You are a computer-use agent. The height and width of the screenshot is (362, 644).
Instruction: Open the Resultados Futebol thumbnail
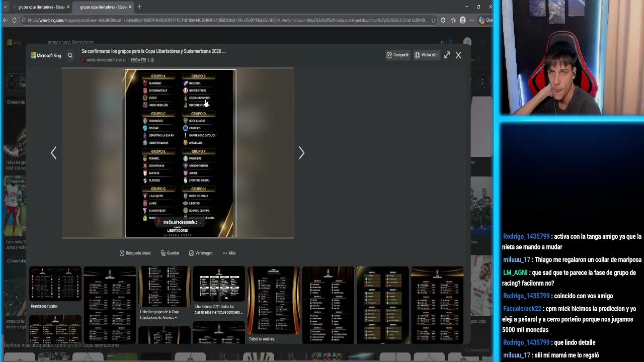click(x=55, y=284)
